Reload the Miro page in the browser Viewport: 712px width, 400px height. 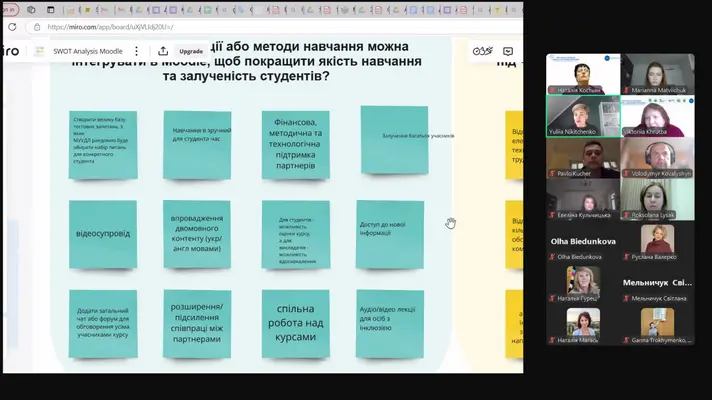(x=12, y=27)
